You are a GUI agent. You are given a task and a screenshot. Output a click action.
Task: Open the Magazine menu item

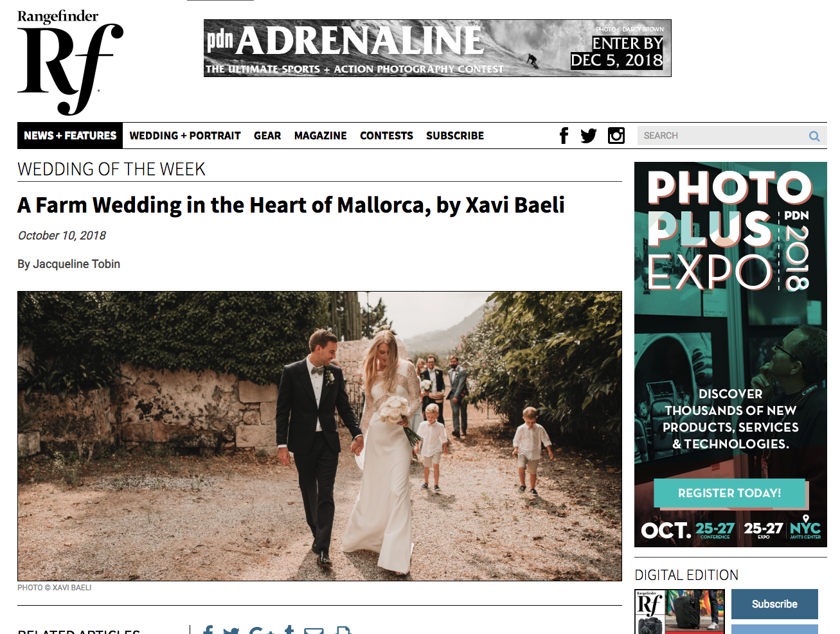pyautogui.click(x=321, y=136)
